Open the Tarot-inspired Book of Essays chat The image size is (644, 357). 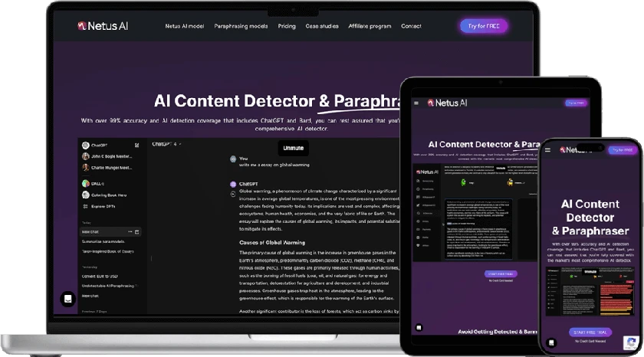pos(107,251)
